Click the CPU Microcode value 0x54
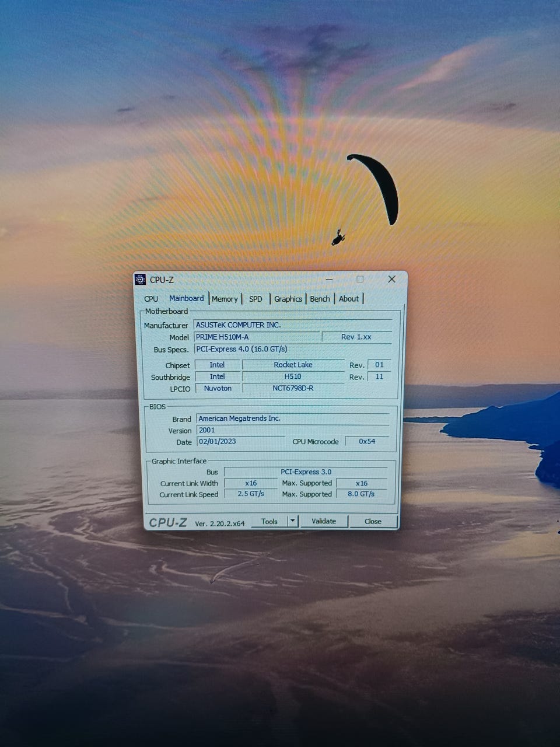This screenshot has height=747, width=560. pyautogui.click(x=367, y=441)
